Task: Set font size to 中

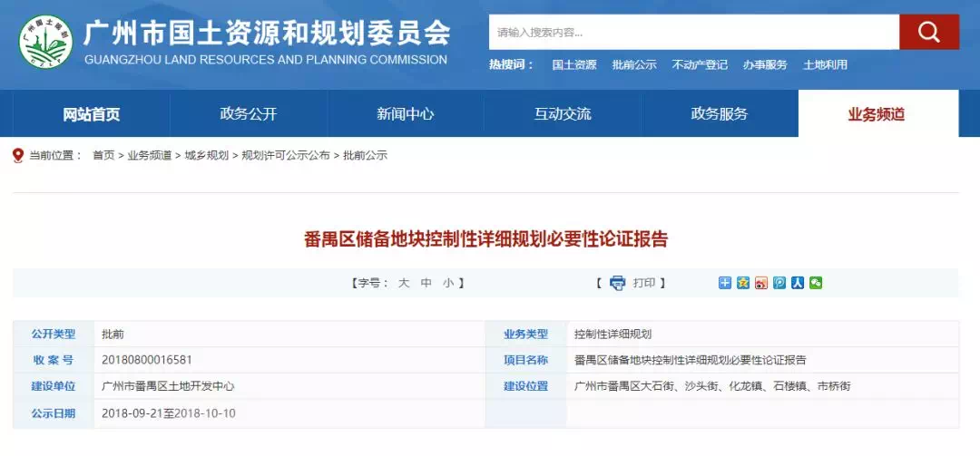Action: (426, 283)
